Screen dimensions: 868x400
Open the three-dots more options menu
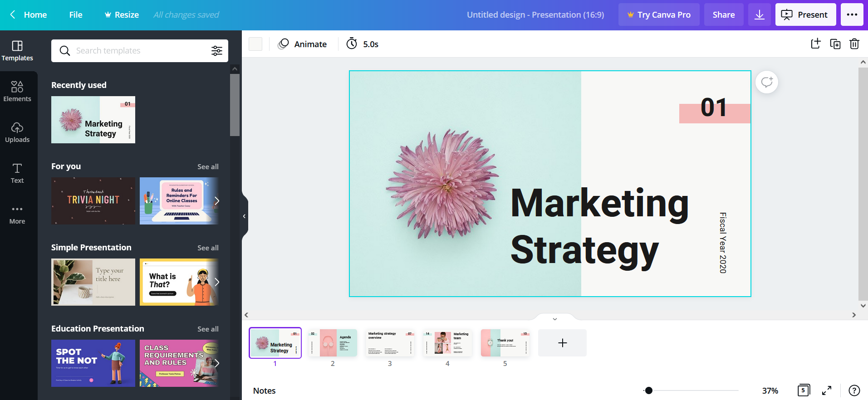[852, 15]
